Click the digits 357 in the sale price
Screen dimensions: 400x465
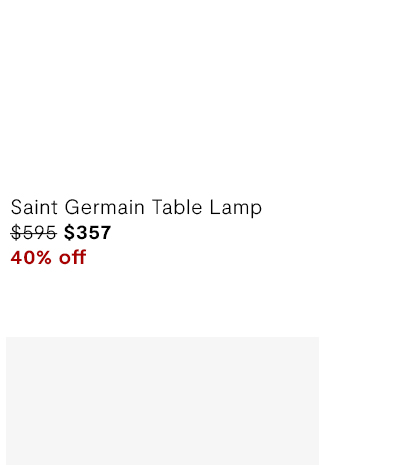point(93,232)
